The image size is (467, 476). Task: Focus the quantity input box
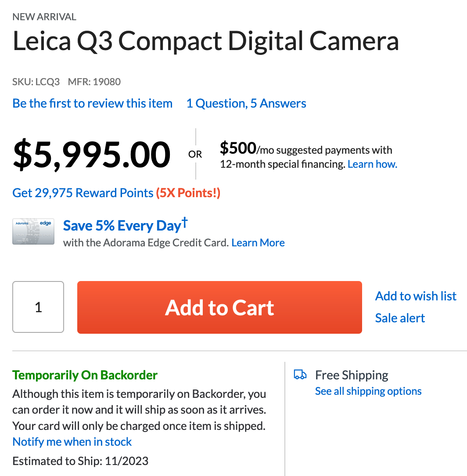38,307
